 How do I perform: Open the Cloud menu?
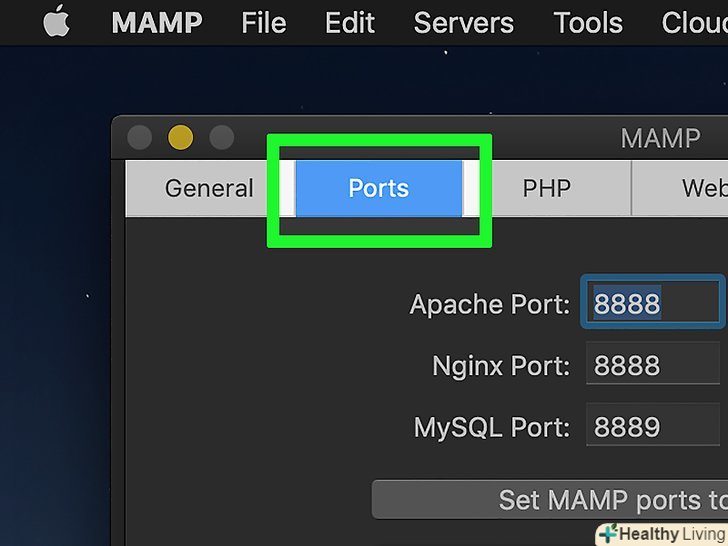pos(695,22)
